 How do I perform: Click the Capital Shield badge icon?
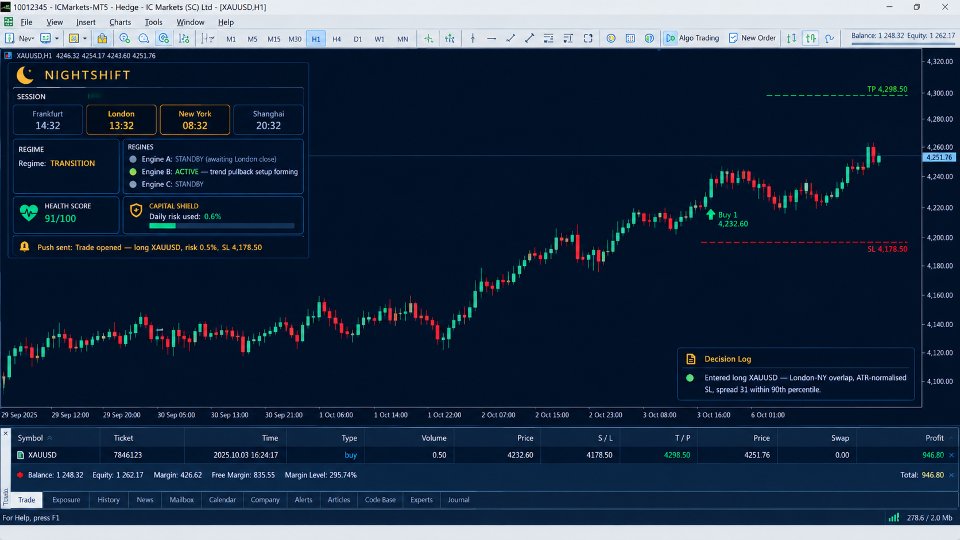136,211
